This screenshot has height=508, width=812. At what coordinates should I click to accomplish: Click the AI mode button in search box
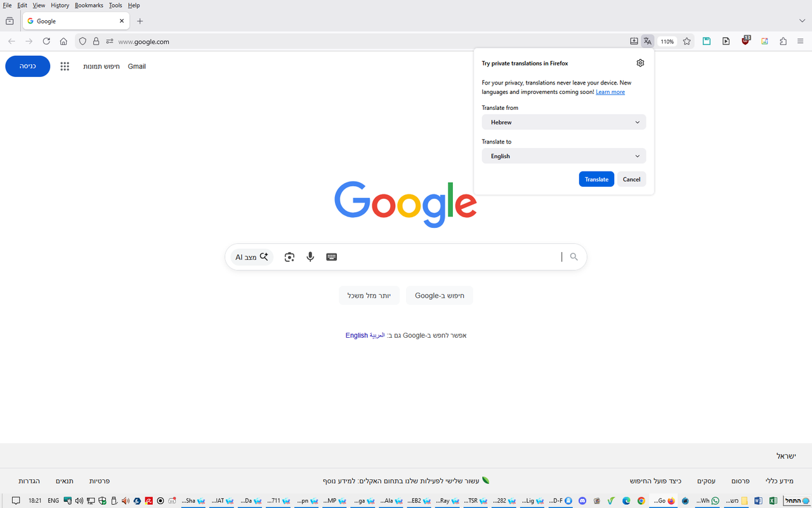click(x=252, y=257)
